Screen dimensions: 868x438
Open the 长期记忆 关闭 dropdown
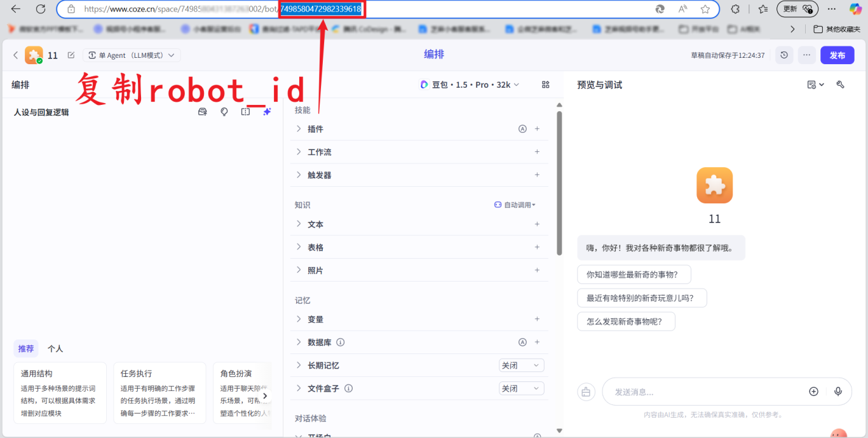521,366
